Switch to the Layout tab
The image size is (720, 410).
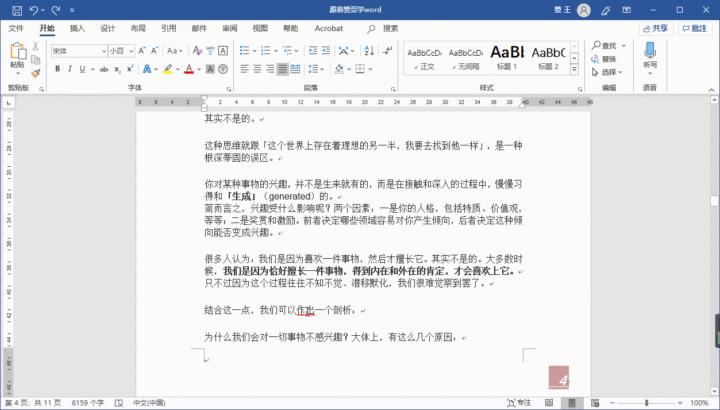(x=138, y=28)
